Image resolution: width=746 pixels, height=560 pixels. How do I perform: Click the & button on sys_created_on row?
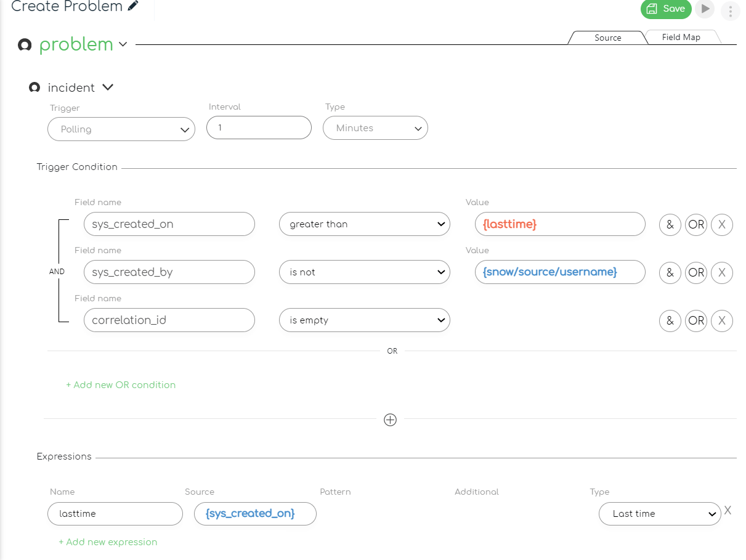coord(670,225)
